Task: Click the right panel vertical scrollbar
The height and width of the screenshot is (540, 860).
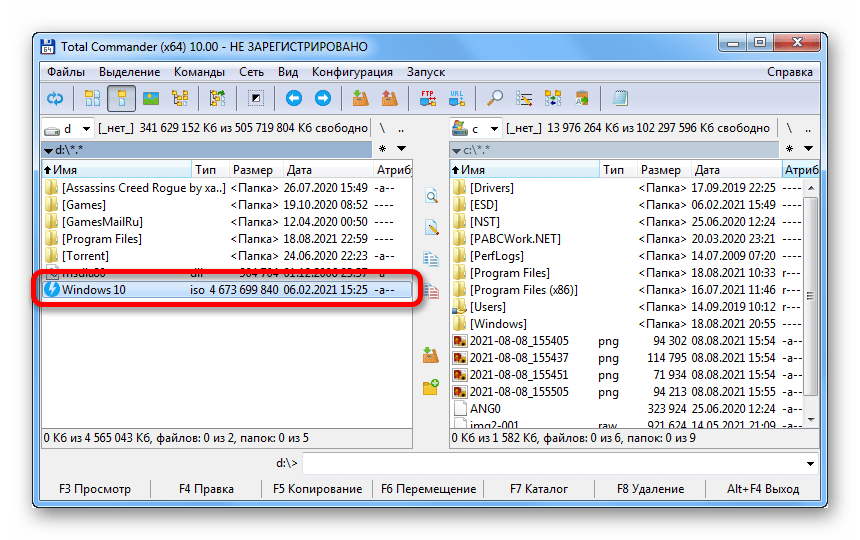Action: coord(811,300)
